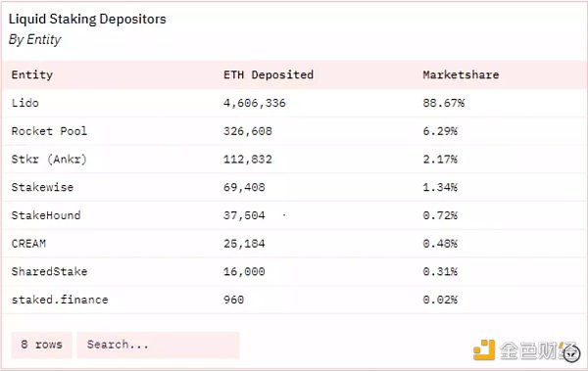
Task: Select the Stkr (Ankr) entity cell
Action: pos(49,160)
